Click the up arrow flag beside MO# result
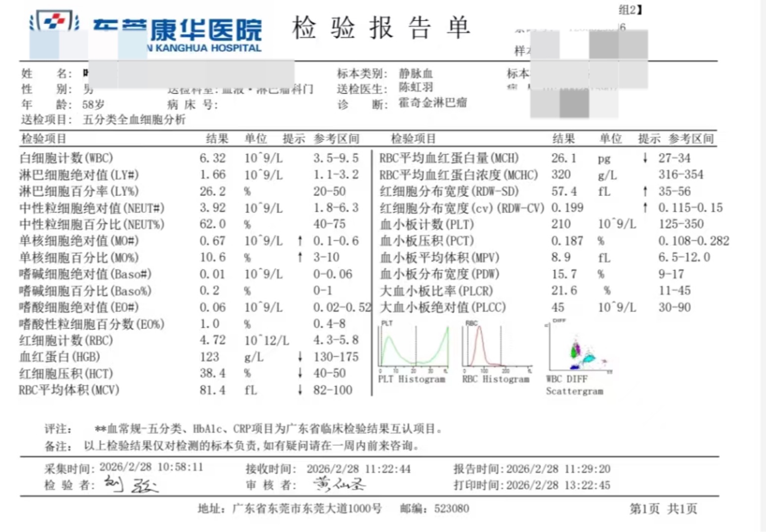Viewport: 766px width, 532px height. click(300, 241)
